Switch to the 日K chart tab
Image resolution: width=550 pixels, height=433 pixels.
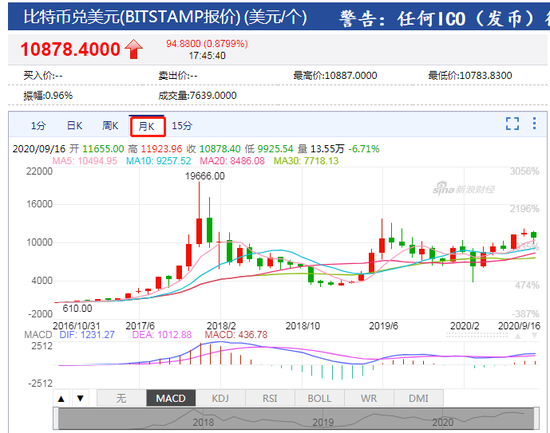[x=74, y=126]
